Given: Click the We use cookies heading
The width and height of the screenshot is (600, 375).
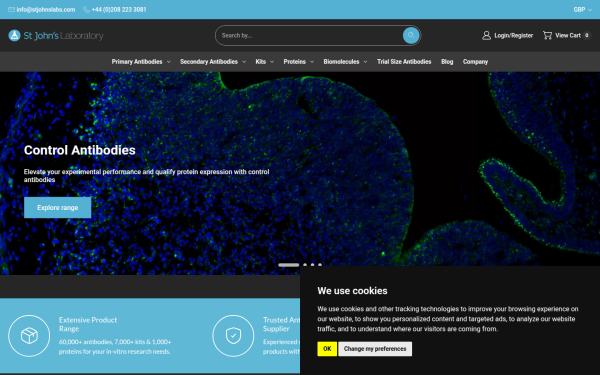Looking at the screenshot, I should [352, 291].
